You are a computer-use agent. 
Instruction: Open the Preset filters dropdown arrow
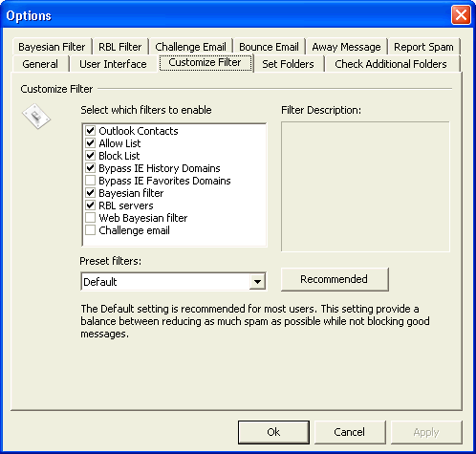(257, 281)
